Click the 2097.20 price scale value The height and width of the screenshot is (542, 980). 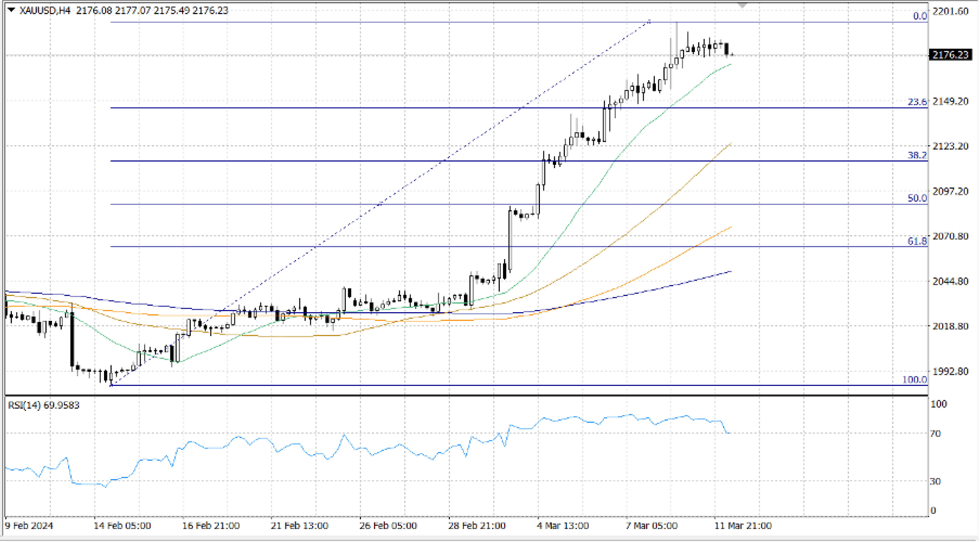point(950,191)
